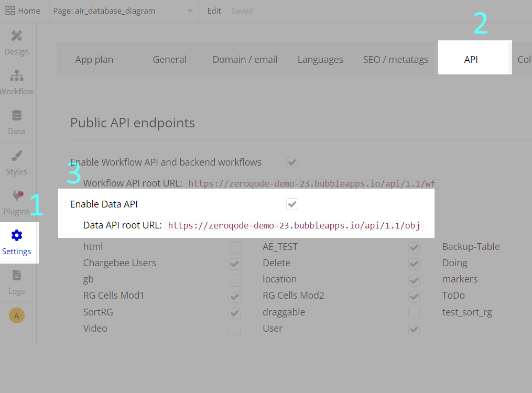Open the Design tab icon in sidebar

point(17,36)
